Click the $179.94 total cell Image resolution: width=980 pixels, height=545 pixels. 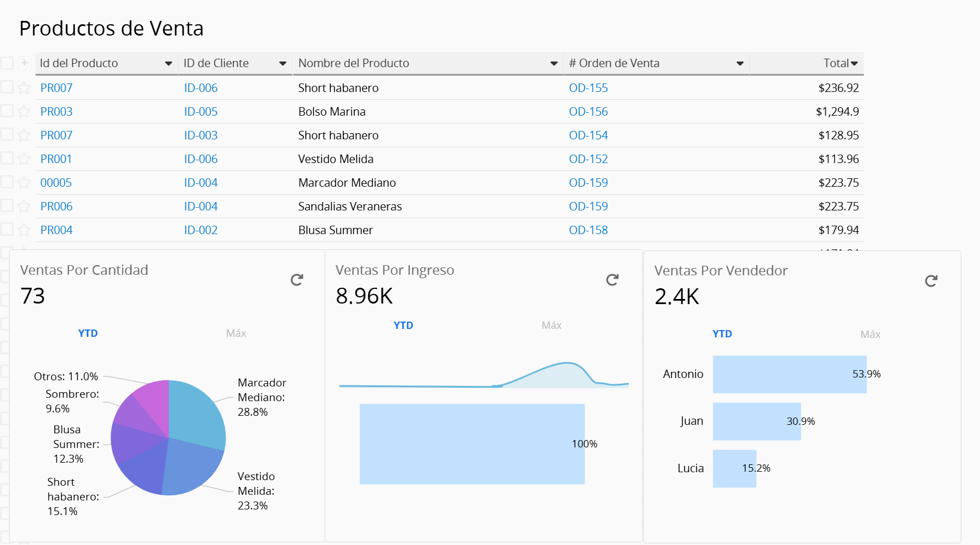(838, 230)
